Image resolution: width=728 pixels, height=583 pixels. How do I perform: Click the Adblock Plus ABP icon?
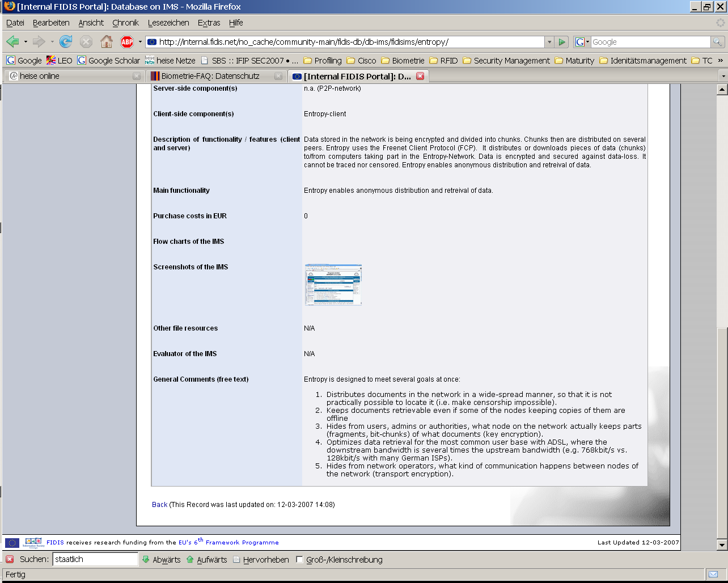127,41
